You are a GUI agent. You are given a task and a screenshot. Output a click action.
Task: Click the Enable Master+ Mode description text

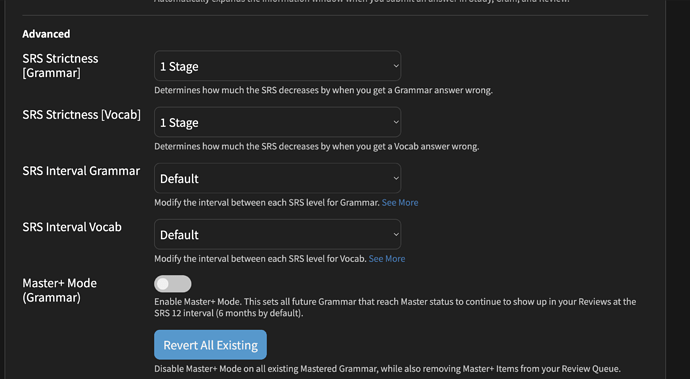pos(395,307)
